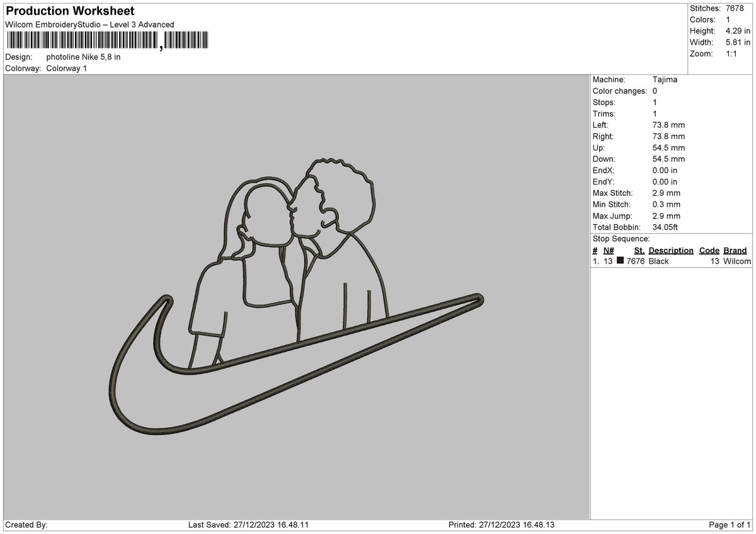
Task: Click 'Wilcom EmbroideryStudio – Level 3 Advanced' text
Action: pyautogui.click(x=89, y=25)
